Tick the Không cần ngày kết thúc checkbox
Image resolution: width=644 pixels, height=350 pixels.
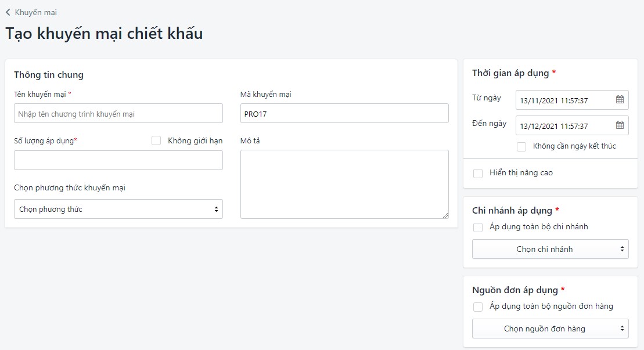[521, 146]
